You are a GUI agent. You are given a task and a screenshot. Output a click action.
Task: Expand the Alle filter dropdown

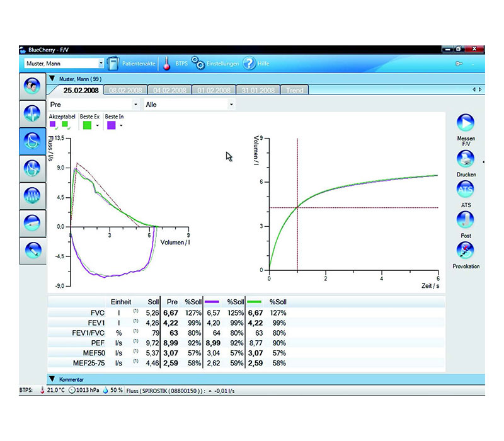click(190, 105)
